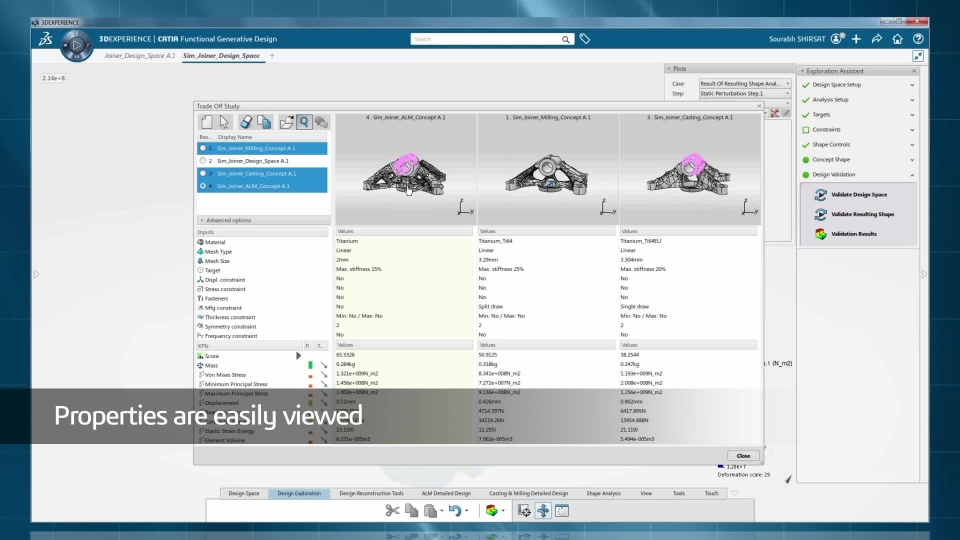Open the 3DEXPERIENCE compass
Screen dimensions: 960x540
click(x=77, y=45)
